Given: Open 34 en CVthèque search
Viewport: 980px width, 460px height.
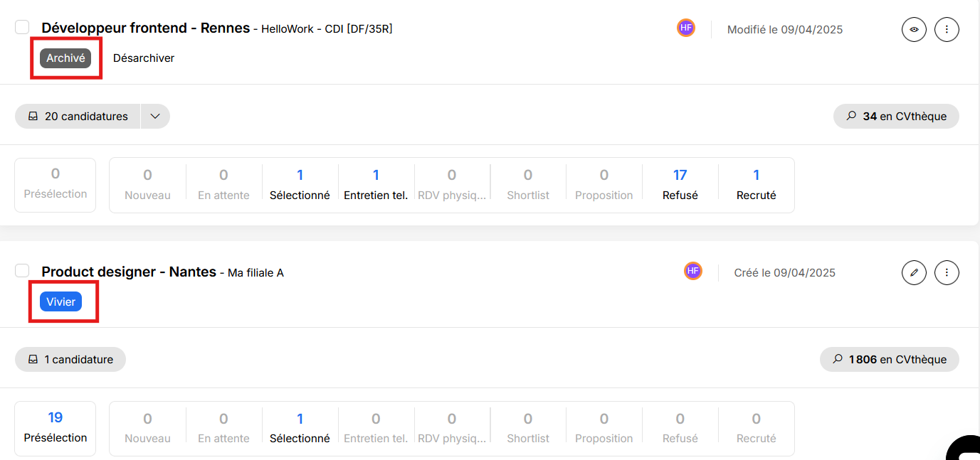Looking at the screenshot, I should point(896,116).
